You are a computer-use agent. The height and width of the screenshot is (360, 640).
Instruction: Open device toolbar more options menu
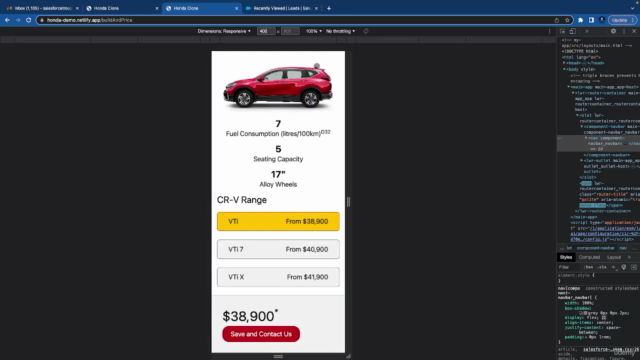click(x=549, y=31)
